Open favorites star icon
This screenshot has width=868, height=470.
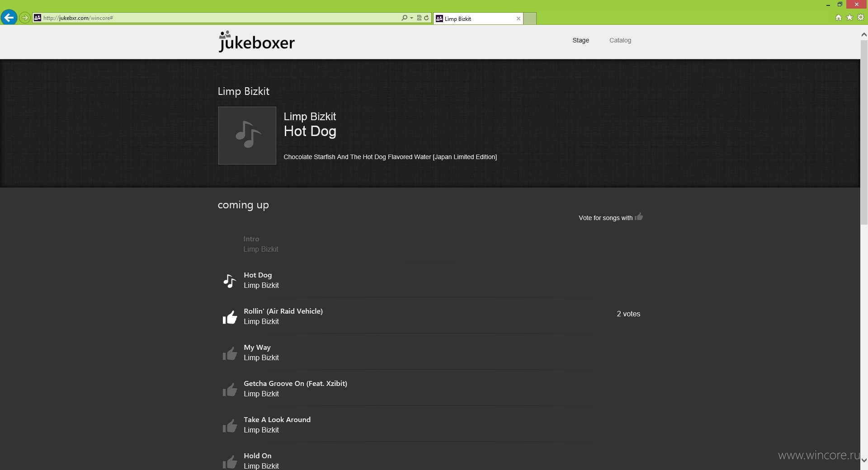(x=849, y=17)
